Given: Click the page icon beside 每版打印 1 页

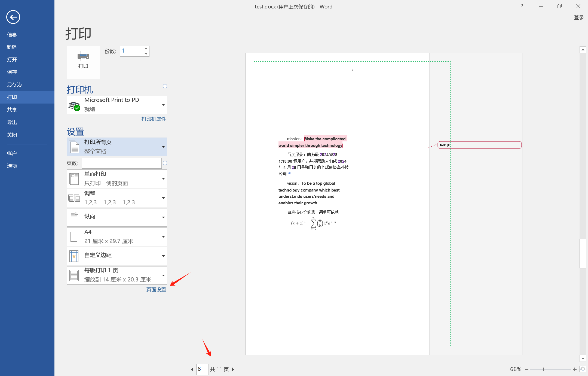Looking at the screenshot, I should coord(74,275).
